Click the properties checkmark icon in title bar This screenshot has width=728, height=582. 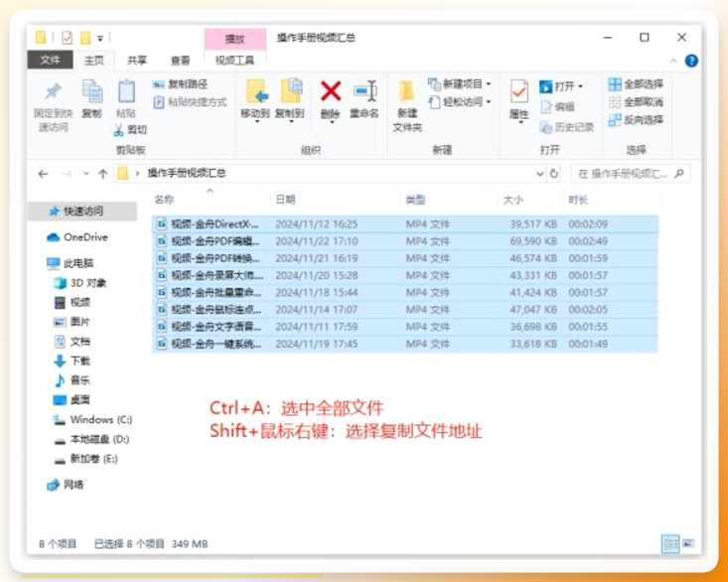[x=67, y=38]
